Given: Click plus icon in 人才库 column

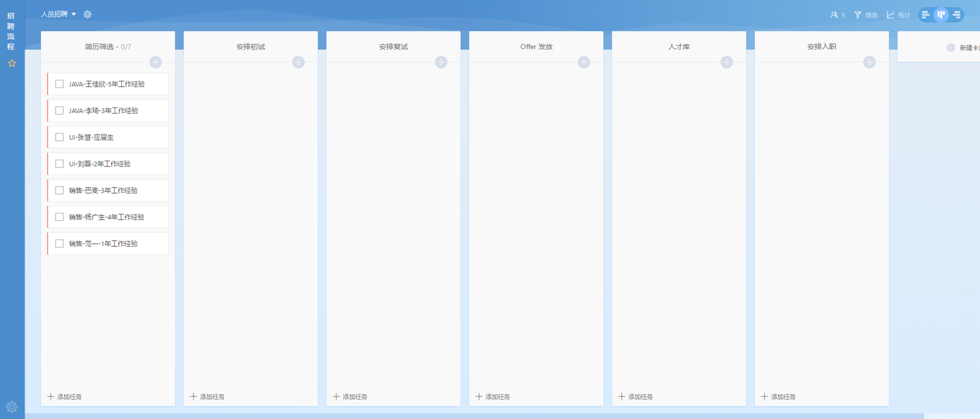Looking at the screenshot, I should [x=726, y=62].
